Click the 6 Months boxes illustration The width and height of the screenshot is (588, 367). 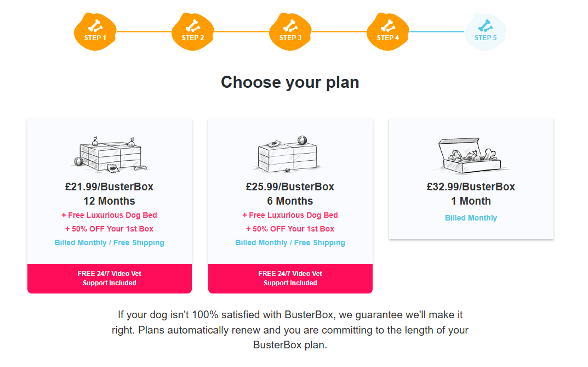pos(290,154)
